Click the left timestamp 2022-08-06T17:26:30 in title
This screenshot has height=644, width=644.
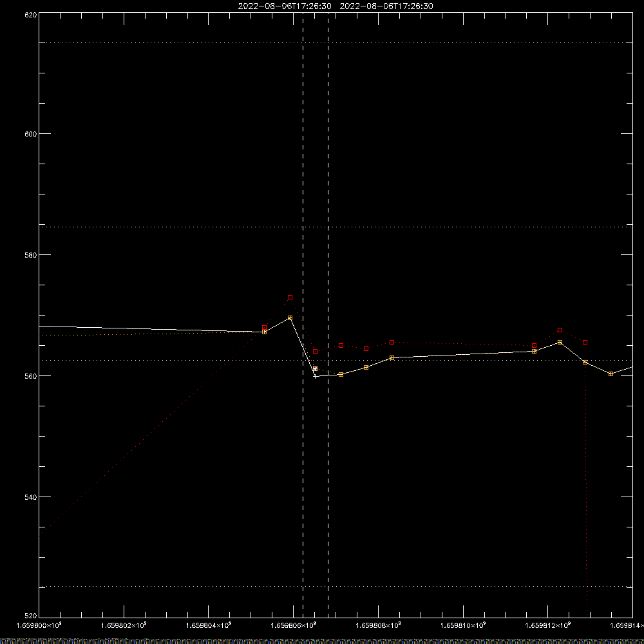[x=285, y=6]
